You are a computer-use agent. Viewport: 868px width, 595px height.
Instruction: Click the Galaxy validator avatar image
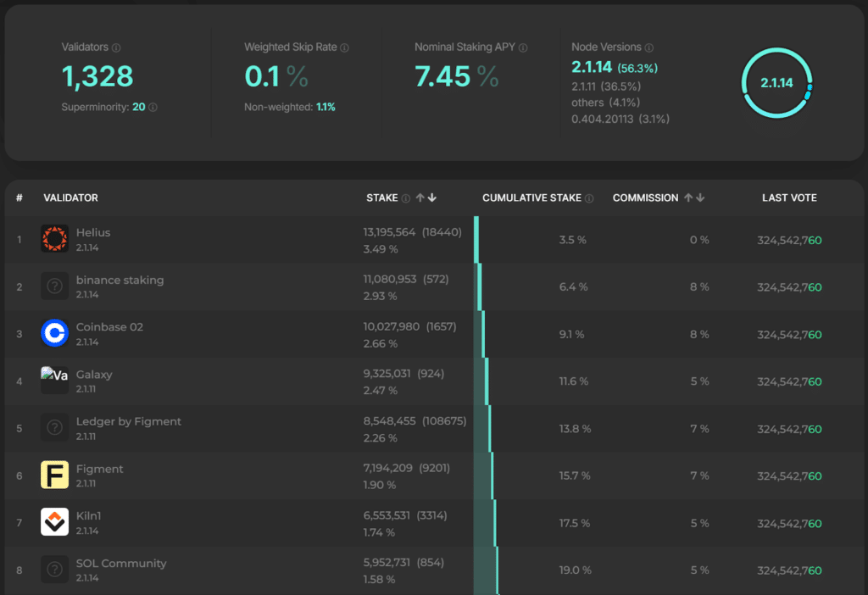[x=55, y=381]
